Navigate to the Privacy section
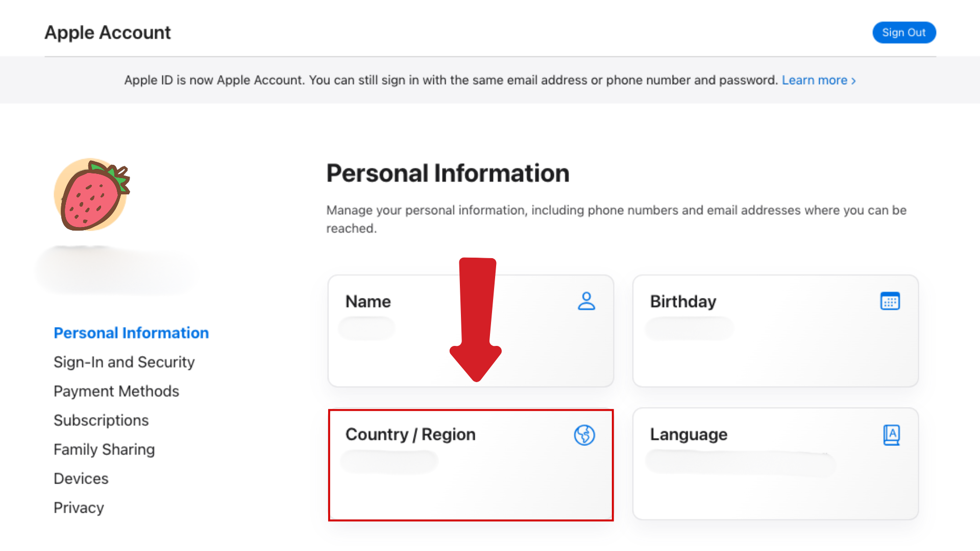Viewport: 980px width, 551px height. click(x=78, y=507)
